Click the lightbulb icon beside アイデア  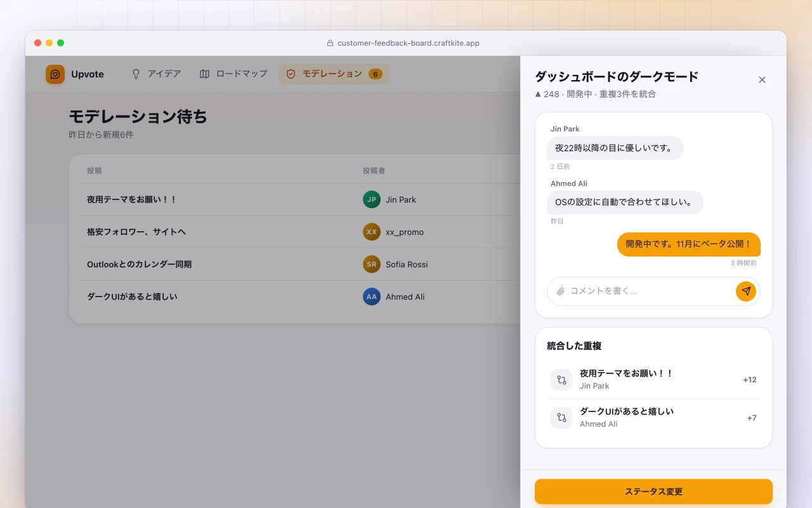click(136, 74)
